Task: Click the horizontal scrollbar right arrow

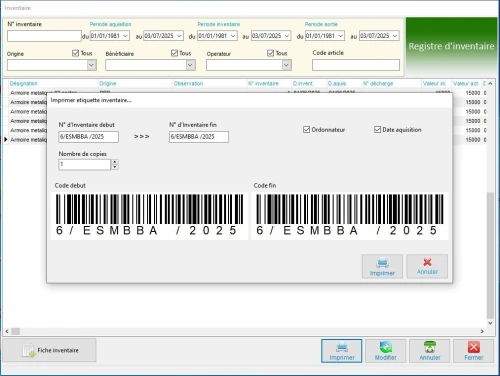Action: pyautogui.click(x=482, y=331)
